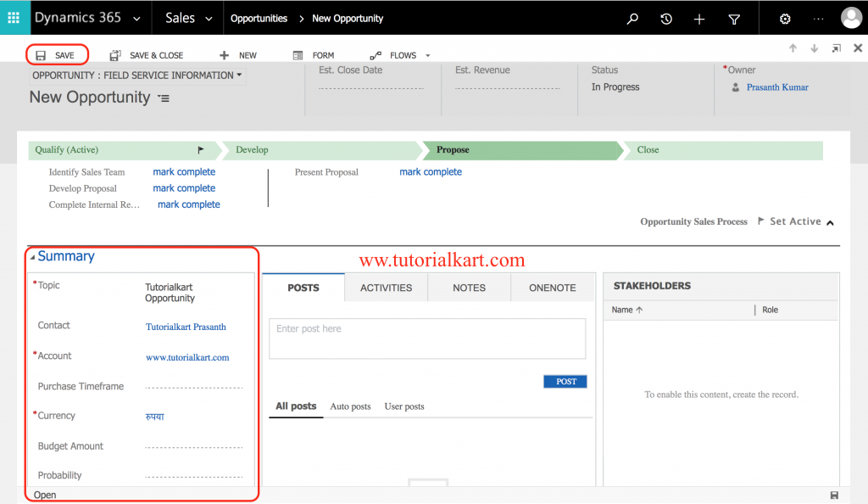Click the Form icon in toolbar
Image resolution: width=868 pixels, height=504 pixels.
pos(298,55)
